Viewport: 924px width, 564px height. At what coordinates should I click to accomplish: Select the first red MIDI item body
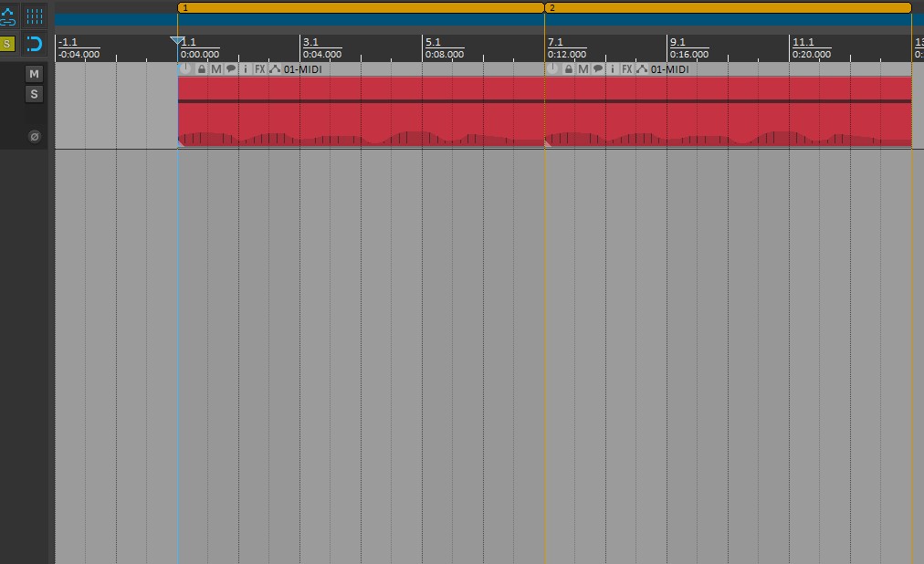point(361,111)
